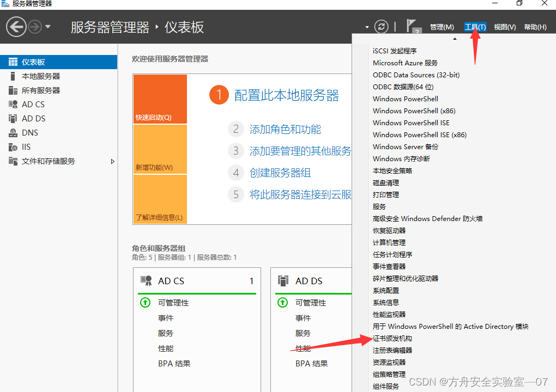Viewport: 556px width, 392px height.
Task: Expand 文件和存储服务 submenu arrow
Action: 113,162
